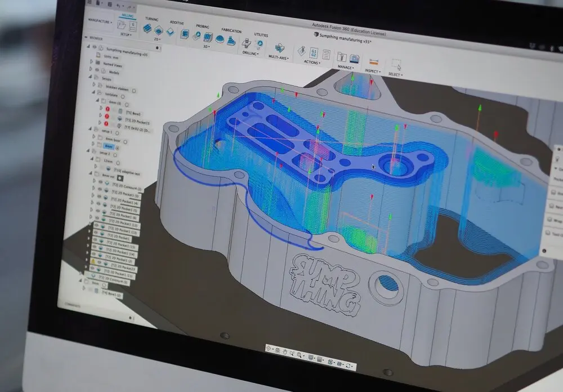Open the Drilling dropdown

pyautogui.click(x=251, y=53)
